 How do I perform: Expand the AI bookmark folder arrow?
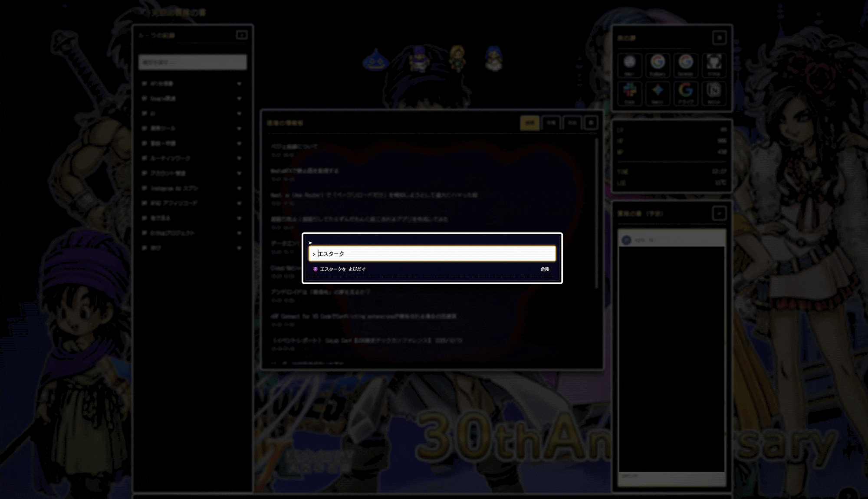tap(239, 114)
